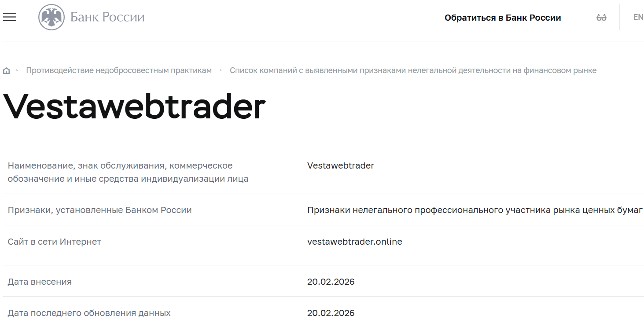Open 'Обратиться в Банк России'
The image size is (644, 327).
[x=503, y=18]
